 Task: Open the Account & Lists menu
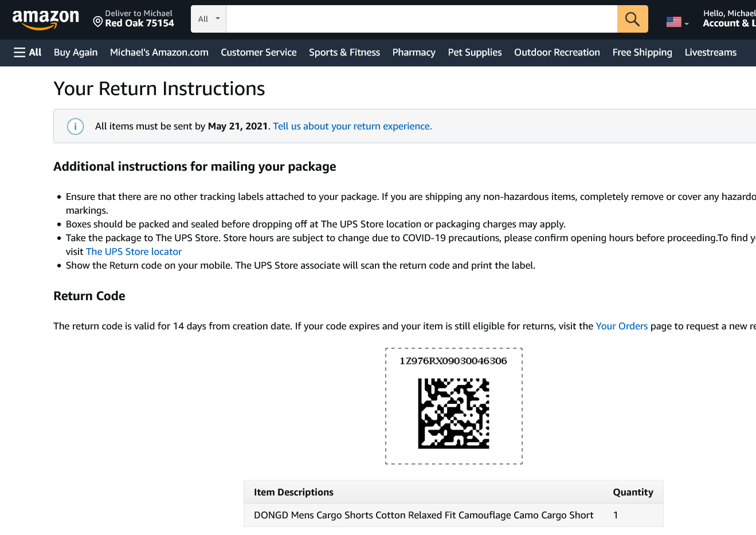[x=728, y=23]
